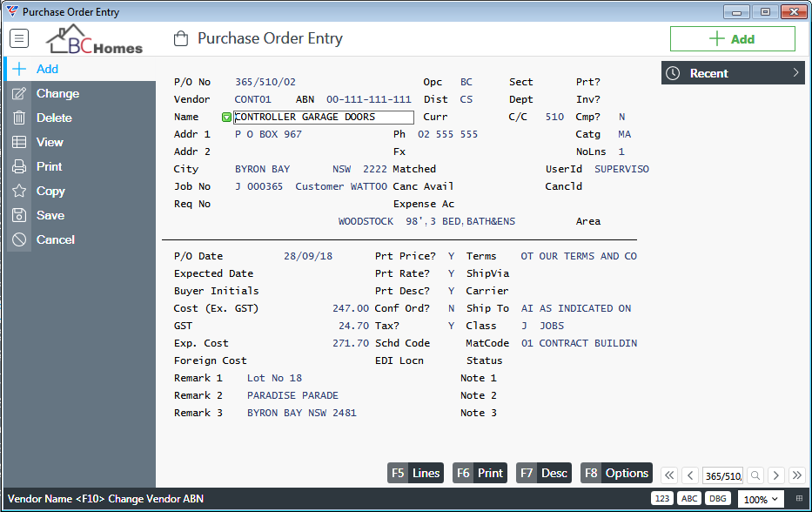The image size is (812, 512).
Task: Go to next record arrow
Action: point(775,475)
